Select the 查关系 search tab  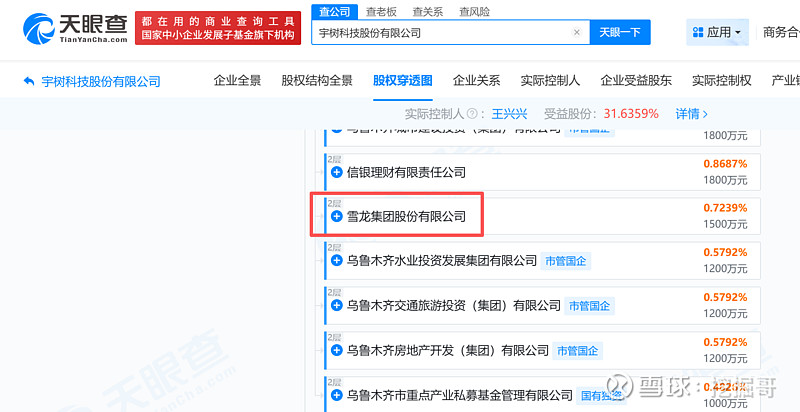pos(428,11)
